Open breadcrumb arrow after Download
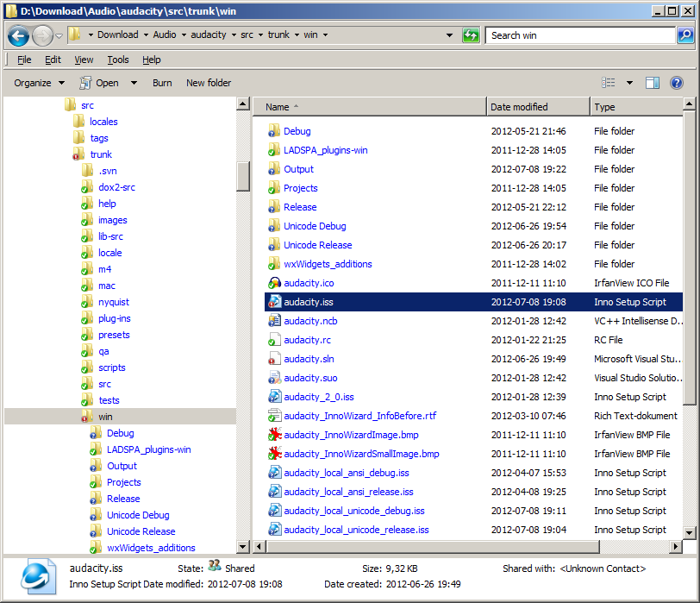This screenshot has width=700, height=603. coord(146,35)
